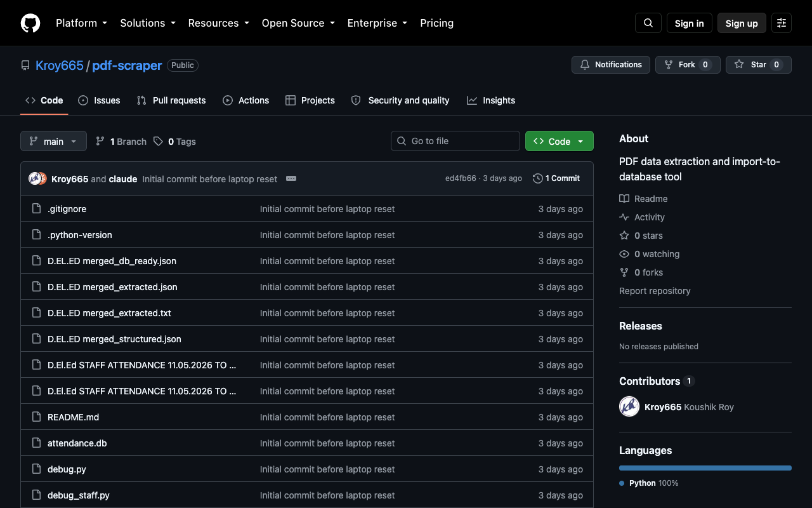Click the star icon beside 0 stars
This screenshot has width=812, height=508.
coord(624,236)
